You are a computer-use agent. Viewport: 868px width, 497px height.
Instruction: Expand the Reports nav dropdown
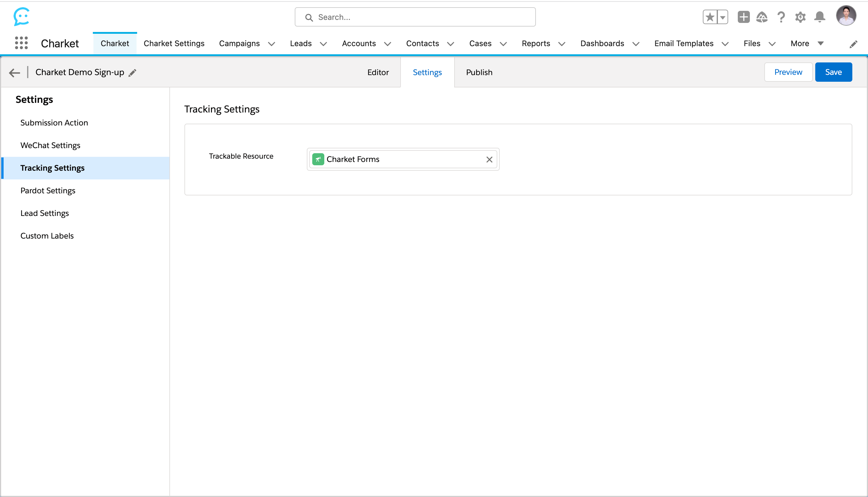(x=562, y=44)
